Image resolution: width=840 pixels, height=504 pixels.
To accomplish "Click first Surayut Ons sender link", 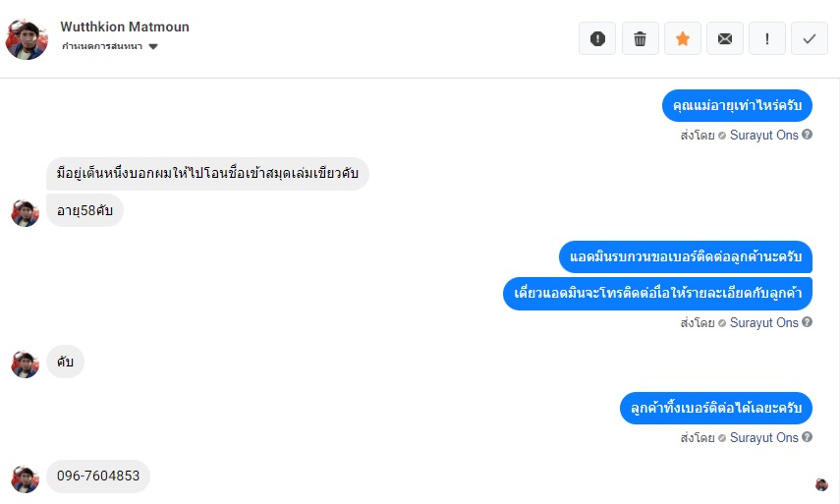I will (x=763, y=135).
